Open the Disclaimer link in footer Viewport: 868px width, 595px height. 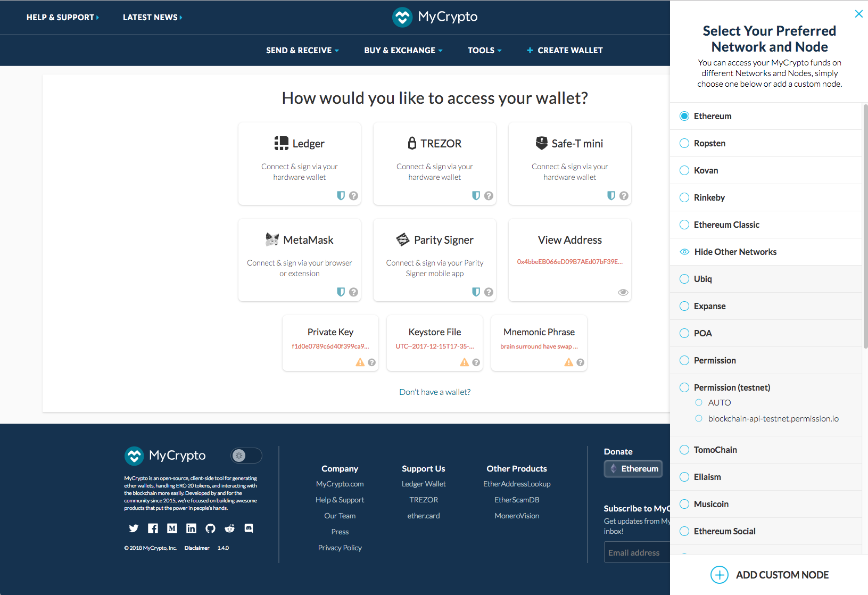pos(197,548)
